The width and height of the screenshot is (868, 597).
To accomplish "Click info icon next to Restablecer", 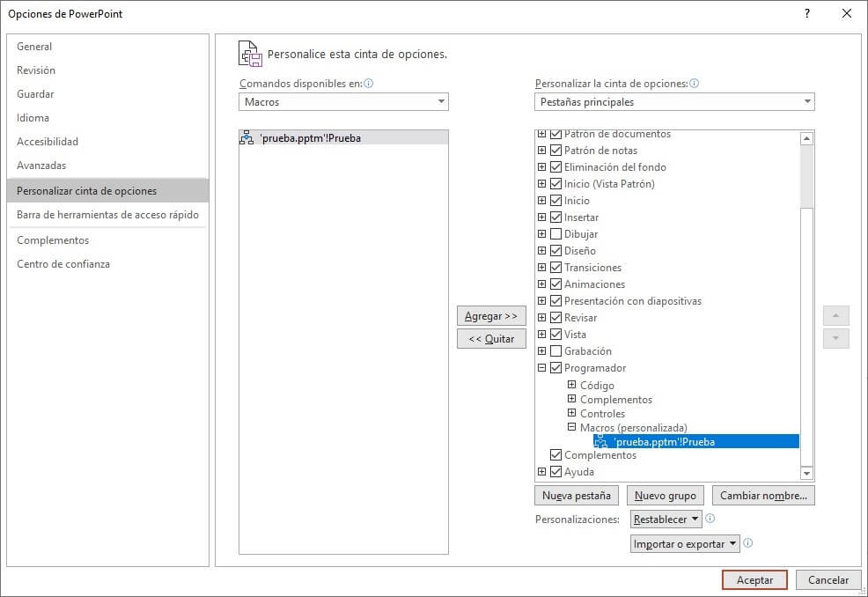I will (x=710, y=519).
